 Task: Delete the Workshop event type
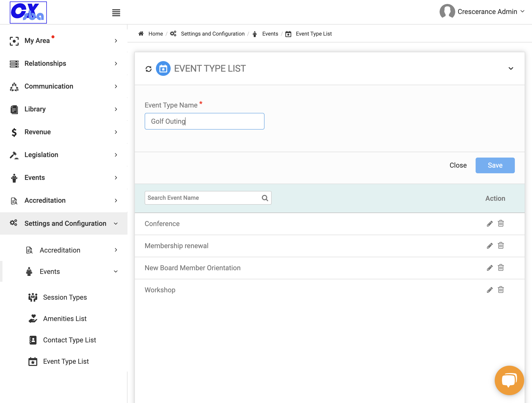click(x=501, y=290)
